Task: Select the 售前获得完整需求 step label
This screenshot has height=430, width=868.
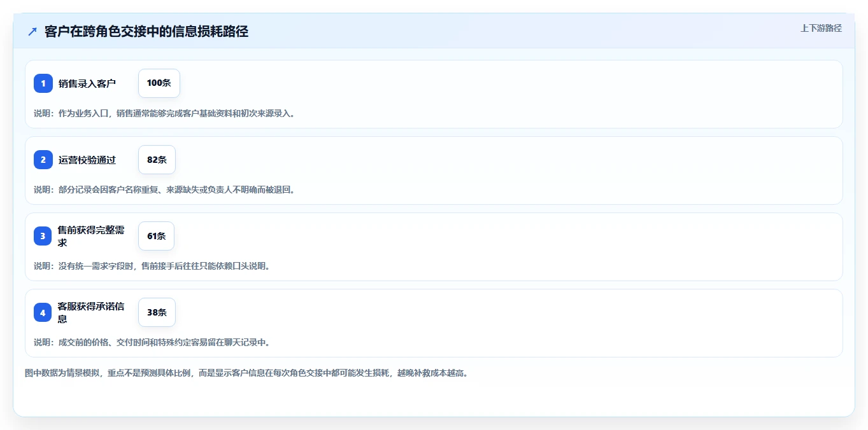Action: click(91, 236)
